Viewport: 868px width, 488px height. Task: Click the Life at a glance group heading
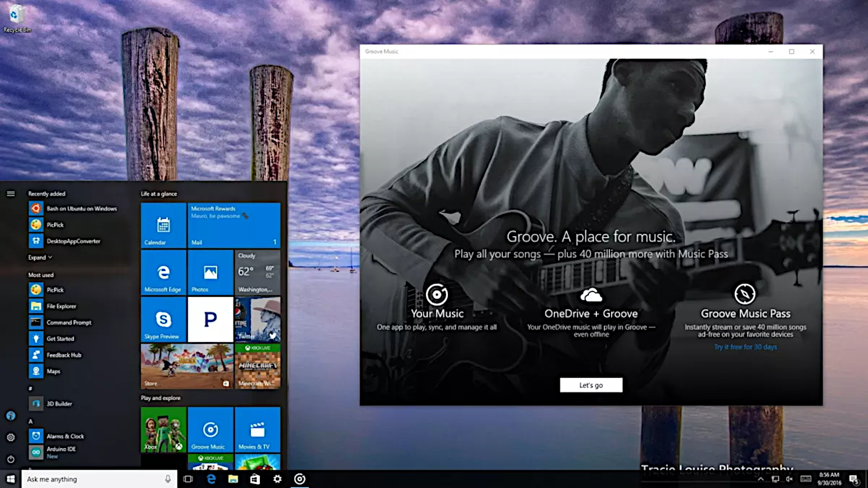click(x=159, y=194)
